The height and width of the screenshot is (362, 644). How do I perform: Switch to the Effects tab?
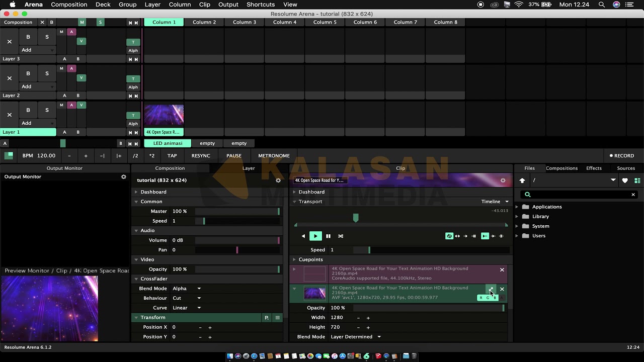[x=594, y=168]
